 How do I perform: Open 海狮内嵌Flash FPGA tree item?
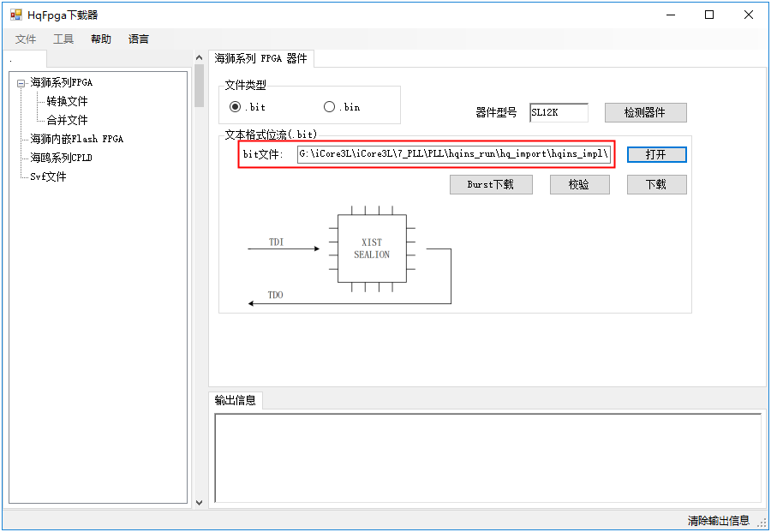pos(76,139)
